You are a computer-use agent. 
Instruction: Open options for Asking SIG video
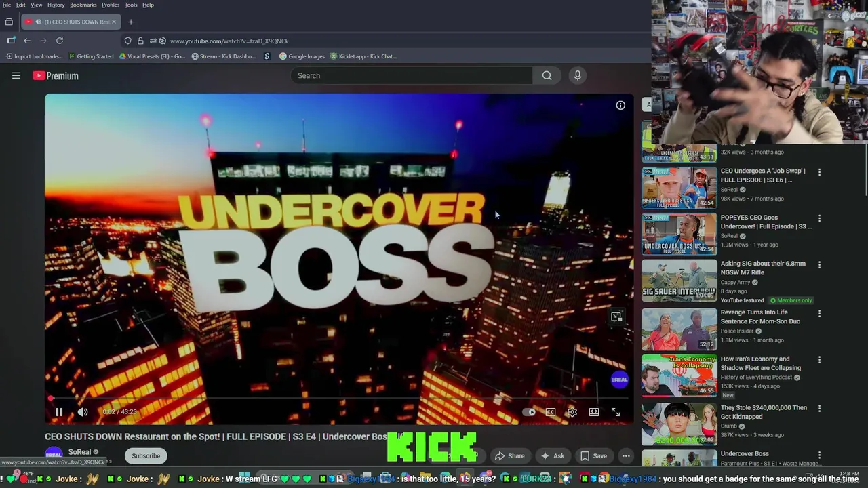tap(819, 264)
